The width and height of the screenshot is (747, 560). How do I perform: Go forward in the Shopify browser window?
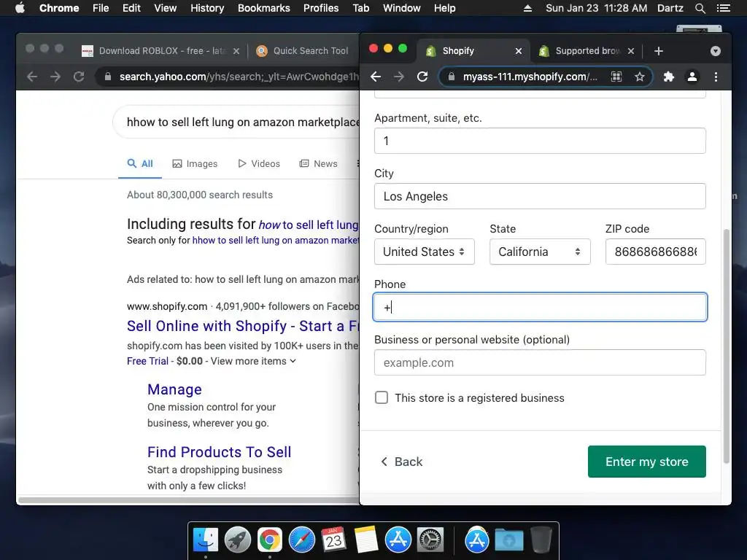pyautogui.click(x=399, y=77)
